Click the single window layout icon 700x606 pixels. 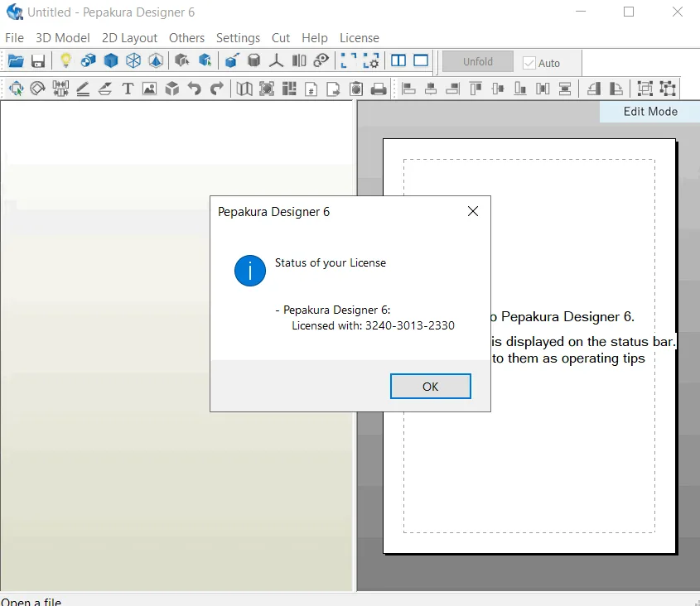coord(421,60)
